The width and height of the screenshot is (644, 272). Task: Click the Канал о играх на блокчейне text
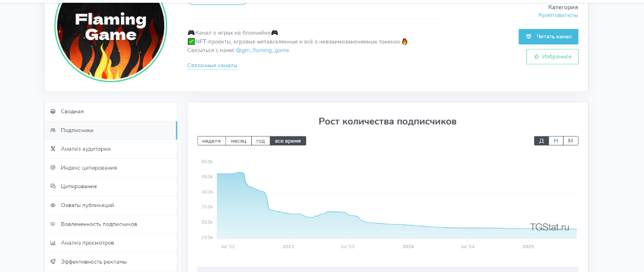point(233,32)
